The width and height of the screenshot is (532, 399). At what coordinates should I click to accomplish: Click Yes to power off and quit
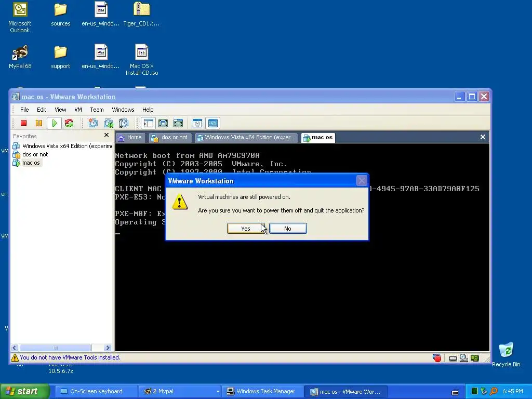[x=246, y=229]
